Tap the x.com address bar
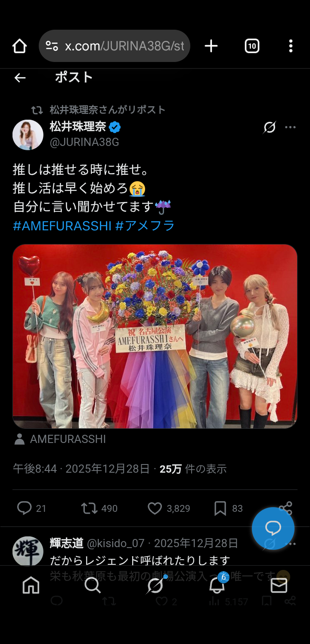310x644 pixels. (x=115, y=46)
